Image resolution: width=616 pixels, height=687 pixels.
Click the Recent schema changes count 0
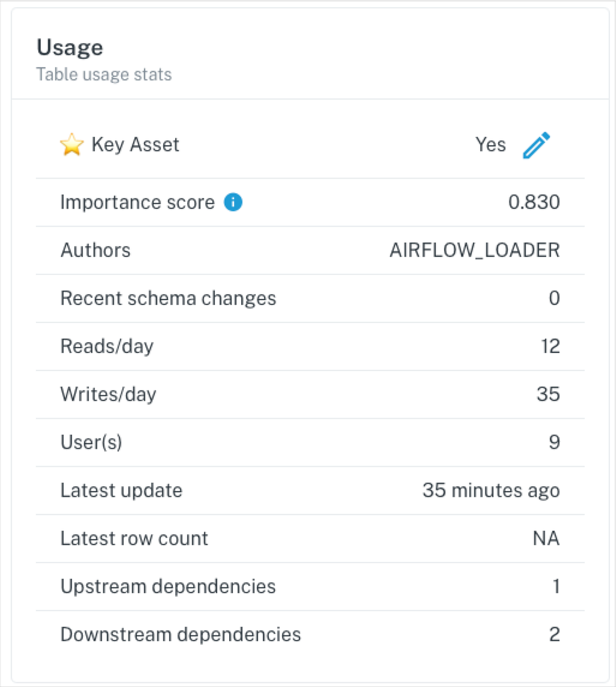pyautogui.click(x=554, y=298)
